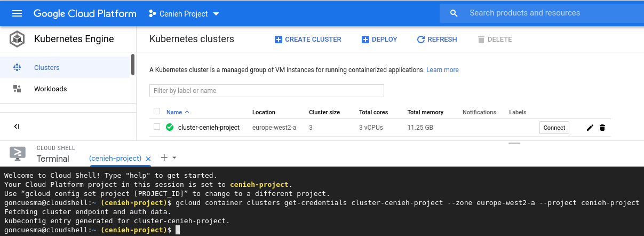The height and width of the screenshot is (236, 644).
Task: Open the Cenieh Project selector dropdown
Action: (x=185, y=14)
